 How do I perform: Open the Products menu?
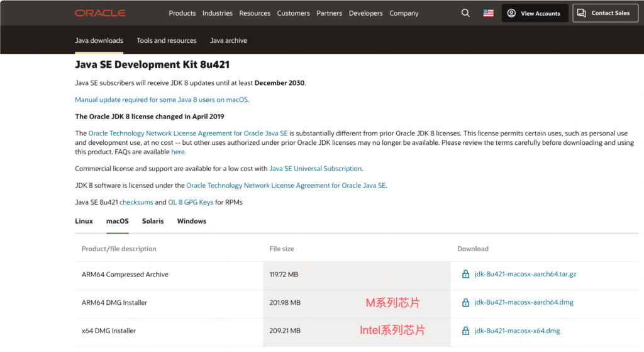tap(182, 13)
